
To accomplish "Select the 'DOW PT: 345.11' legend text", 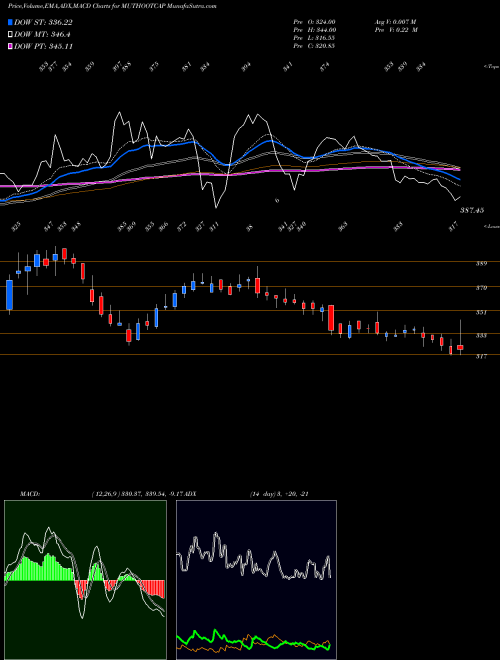I will [44, 46].
